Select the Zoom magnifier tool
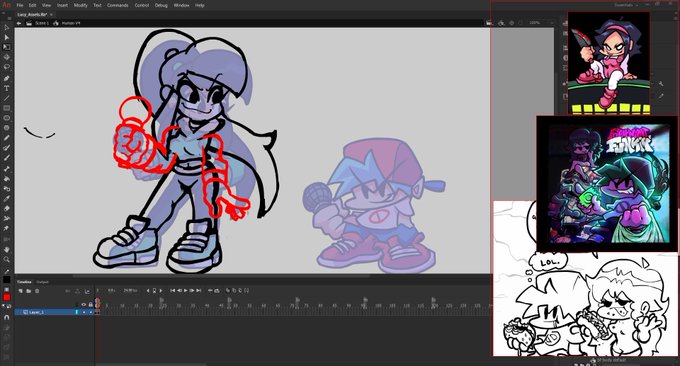The width and height of the screenshot is (680, 366). coord(7,259)
